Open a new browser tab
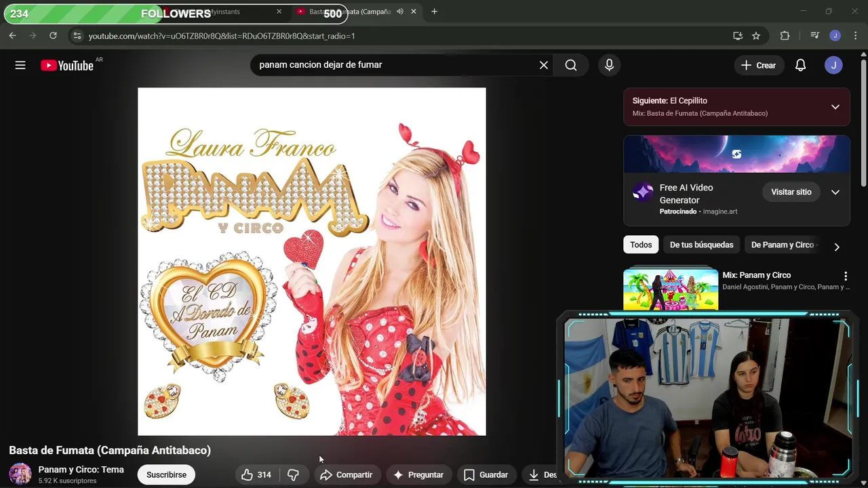 (x=434, y=12)
